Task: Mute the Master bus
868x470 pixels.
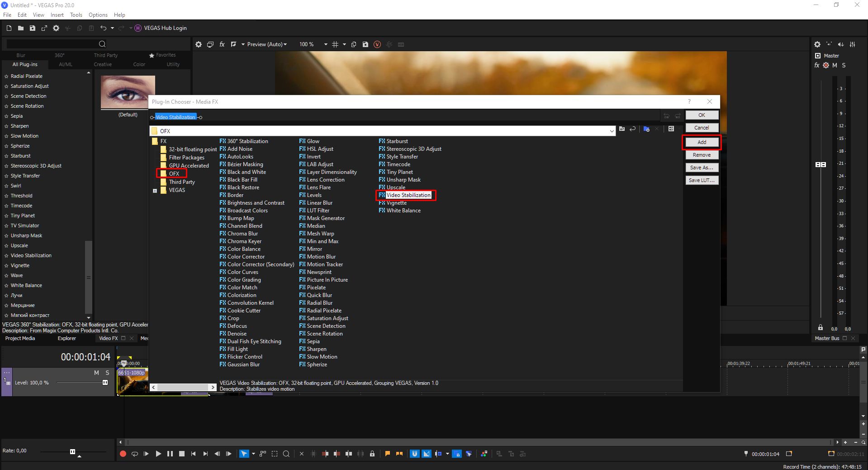Action: pos(835,65)
